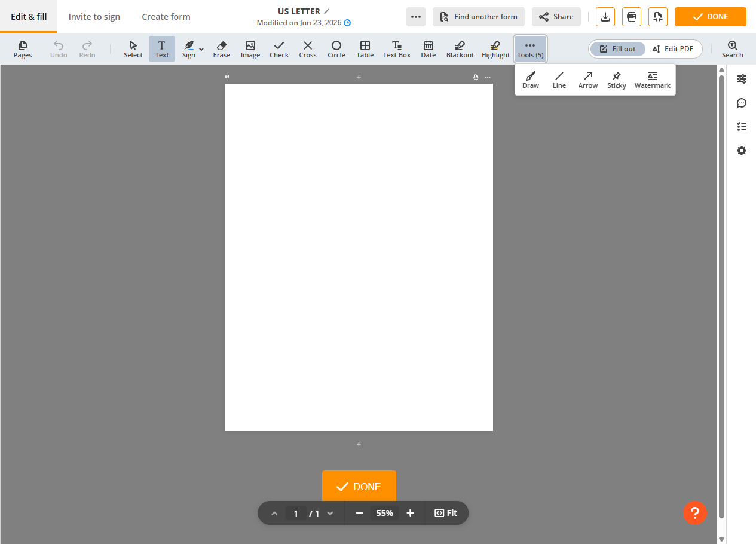Image resolution: width=756 pixels, height=544 pixels.
Task: Open the comments panel
Action: 742,103
